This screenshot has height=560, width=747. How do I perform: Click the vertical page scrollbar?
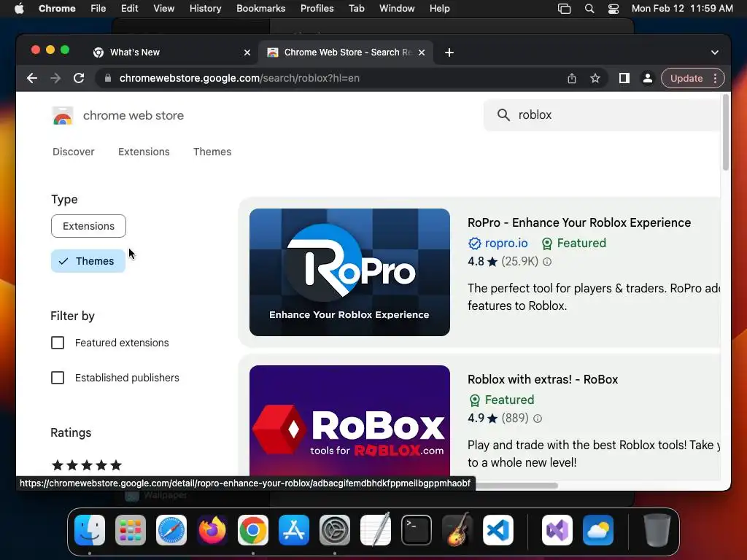pyautogui.click(x=726, y=133)
